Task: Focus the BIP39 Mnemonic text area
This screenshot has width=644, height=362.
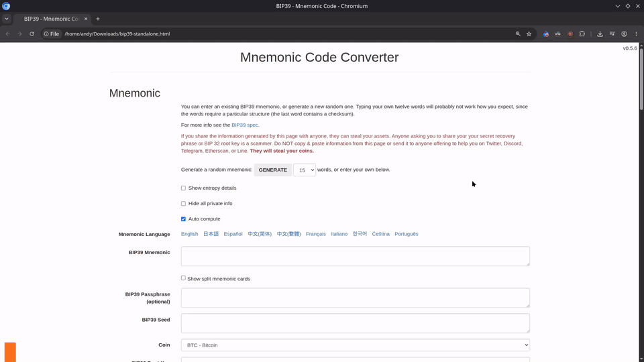Action: click(x=356, y=256)
